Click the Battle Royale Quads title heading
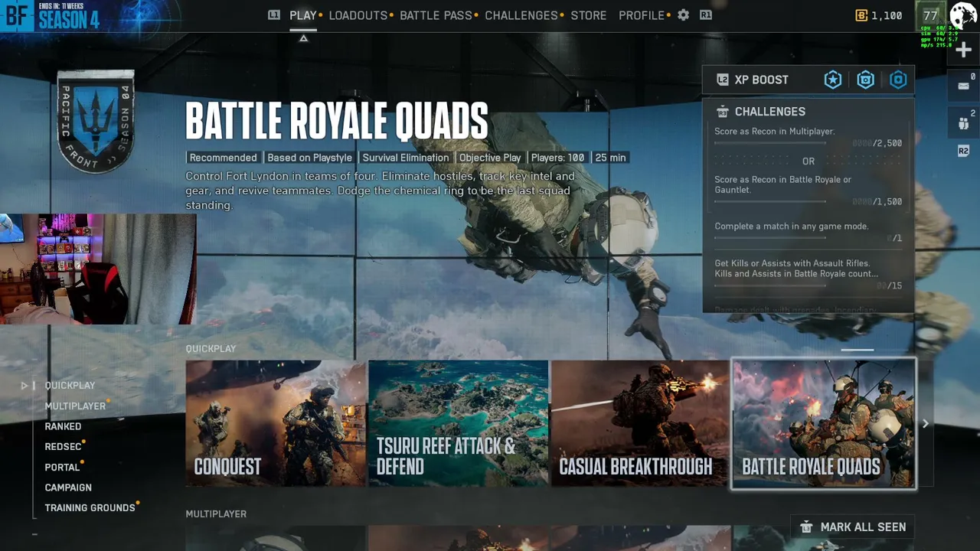Screen dimensions: 980x551 pos(337,121)
